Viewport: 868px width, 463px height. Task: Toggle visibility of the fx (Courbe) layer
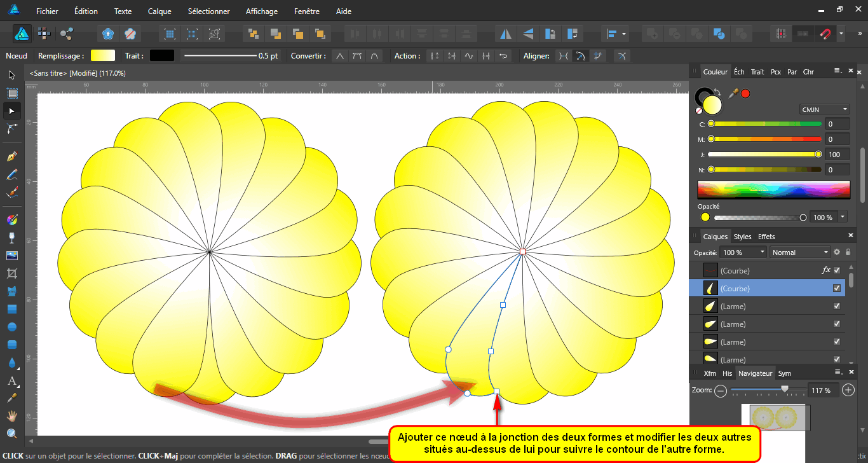pyautogui.click(x=837, y=270)
